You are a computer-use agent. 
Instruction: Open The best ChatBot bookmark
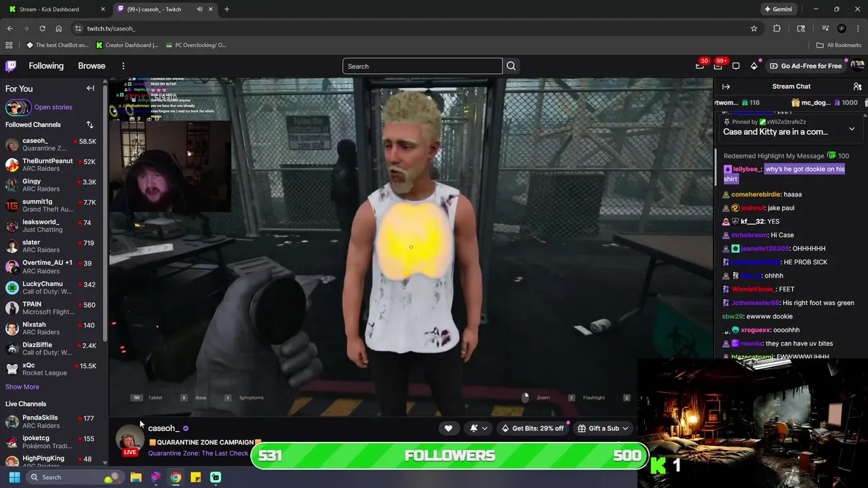(x=58, y=45)
